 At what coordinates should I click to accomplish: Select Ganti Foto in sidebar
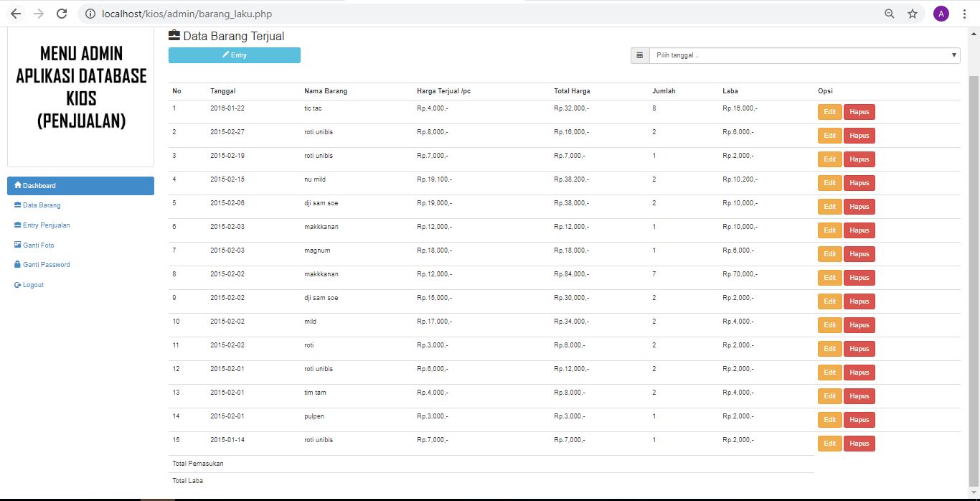38,245
